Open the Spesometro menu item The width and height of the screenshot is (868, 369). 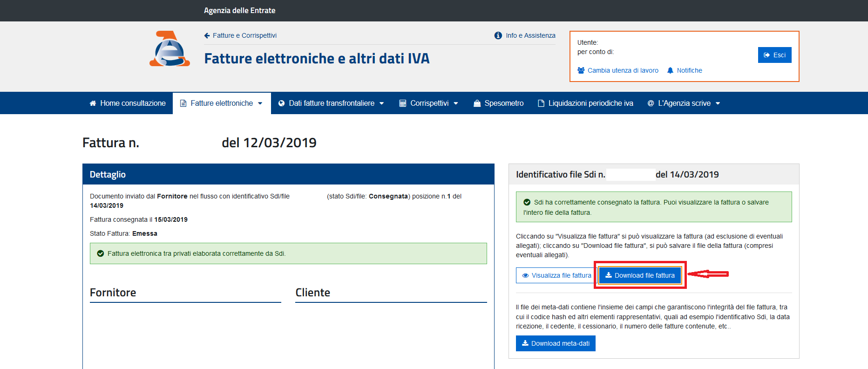(499, 103)
